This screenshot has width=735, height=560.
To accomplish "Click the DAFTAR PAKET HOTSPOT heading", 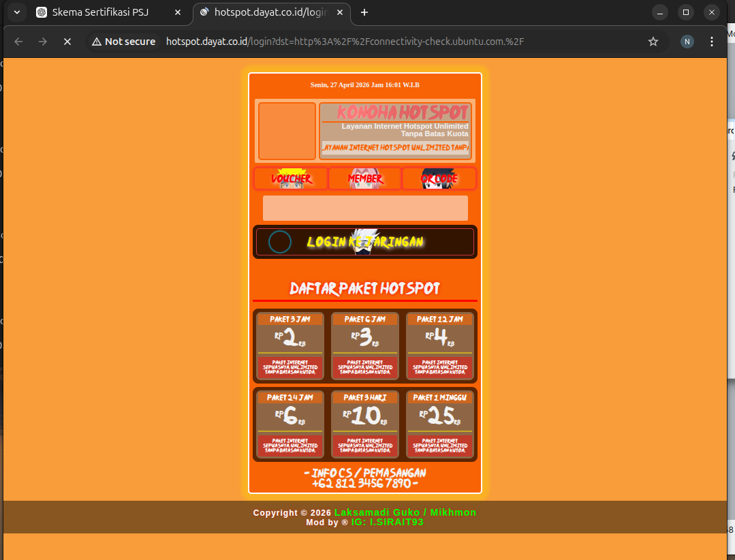I will click(x=364, y=288).
